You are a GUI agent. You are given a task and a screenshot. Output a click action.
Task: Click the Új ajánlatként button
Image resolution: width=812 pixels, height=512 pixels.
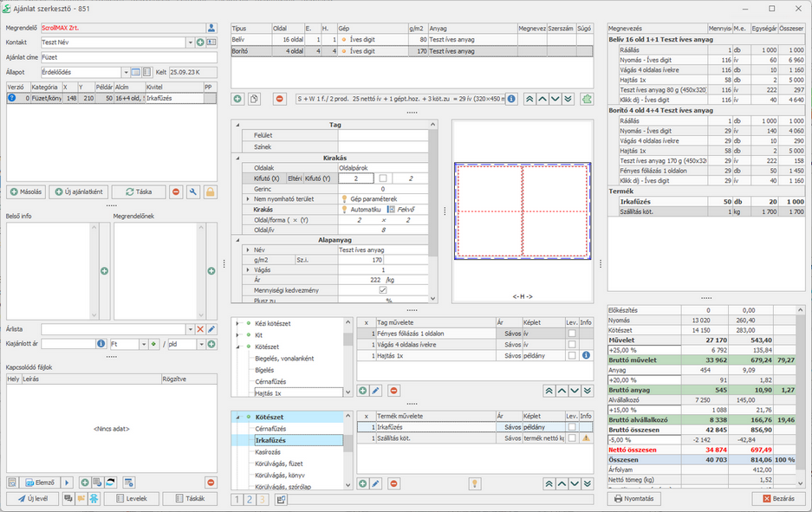pyautogui.click(x=79, y=191)
